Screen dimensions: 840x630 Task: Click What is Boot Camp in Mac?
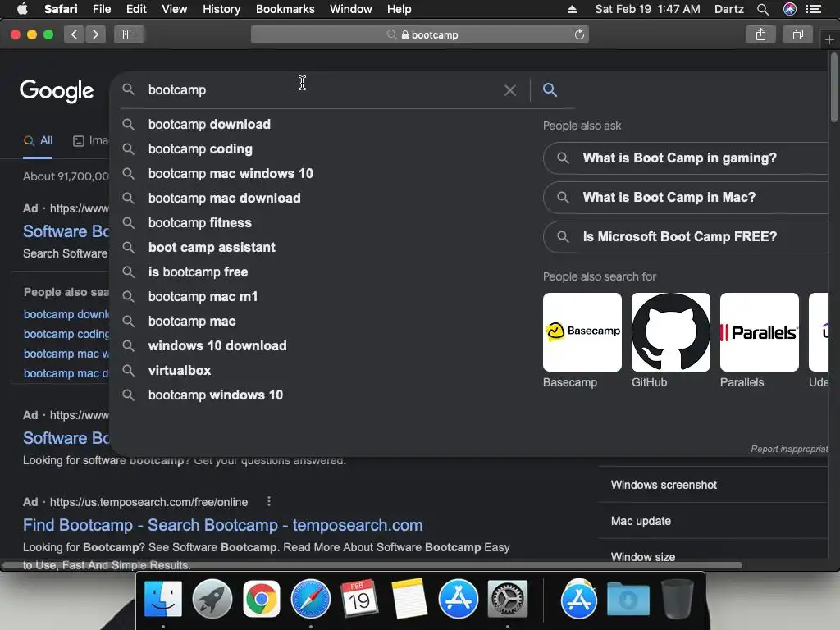(686, 198)
